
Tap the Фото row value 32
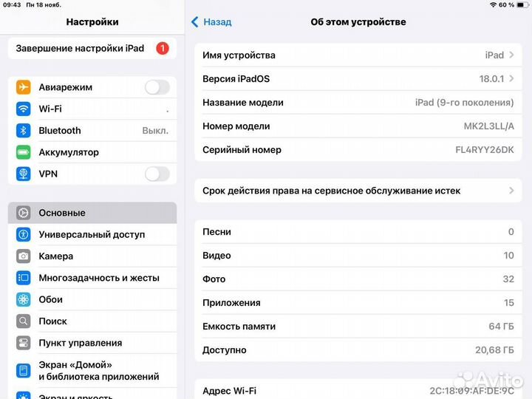pos(508,279)
